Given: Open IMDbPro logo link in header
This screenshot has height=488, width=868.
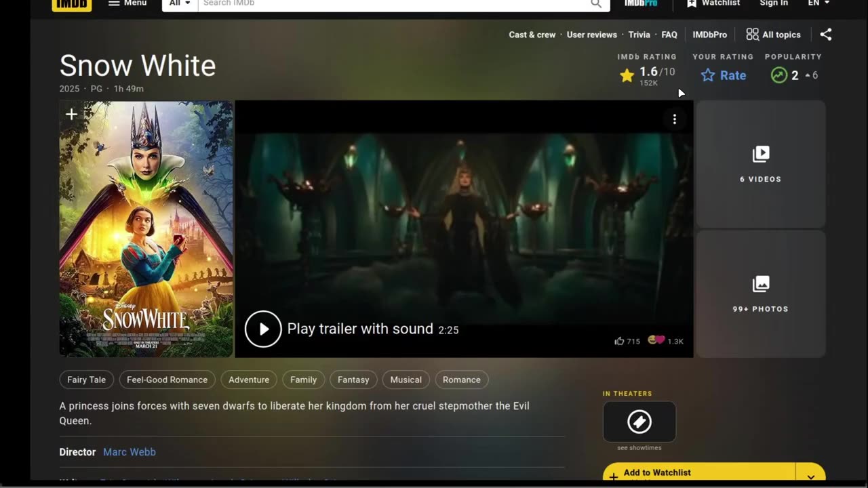Looking at the screenshot, I should [x=641, y=3].
